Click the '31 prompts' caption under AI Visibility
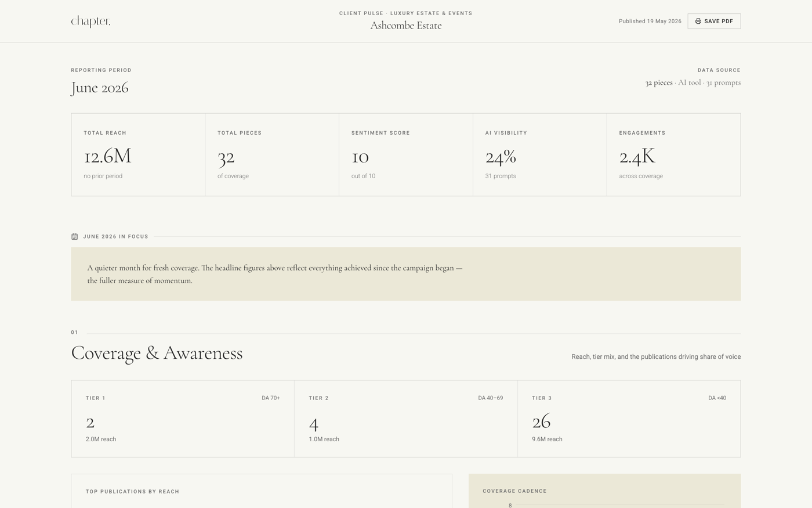The image size is (812, 508). [x=501, y=176]
